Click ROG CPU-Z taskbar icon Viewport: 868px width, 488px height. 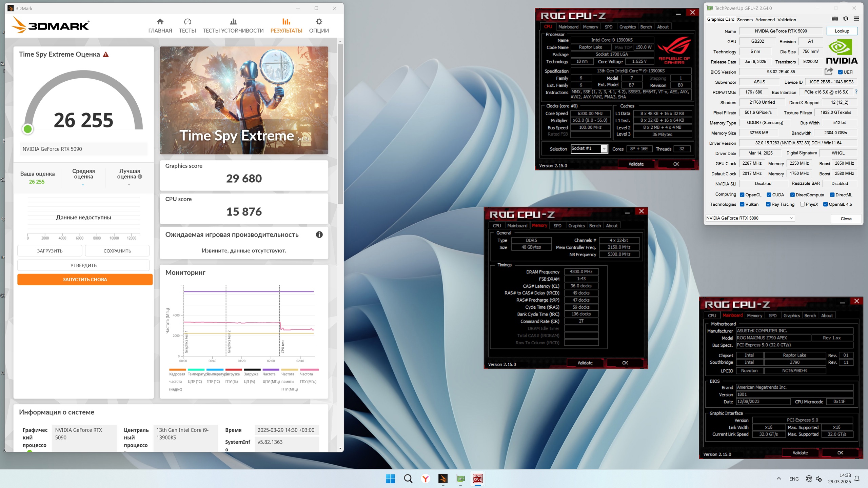click(478, 479)
